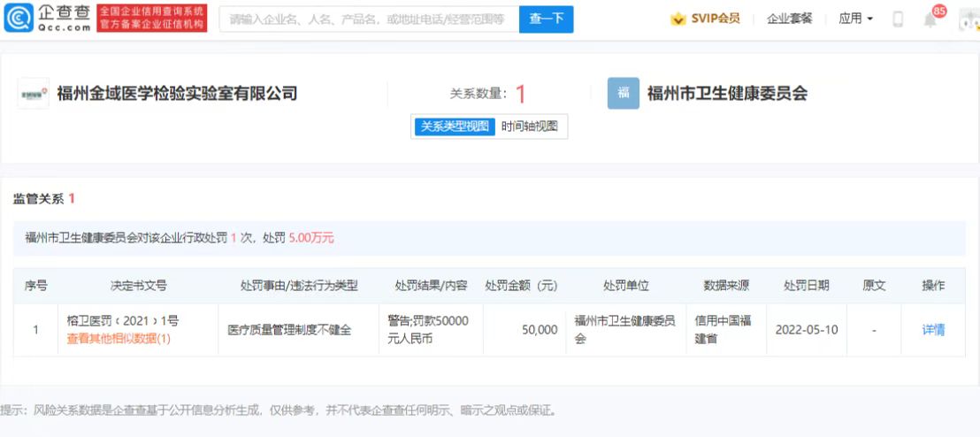Click the 处罚单位 column header
980x437 pixels.
pyautogui.click(x=626, y=286)
